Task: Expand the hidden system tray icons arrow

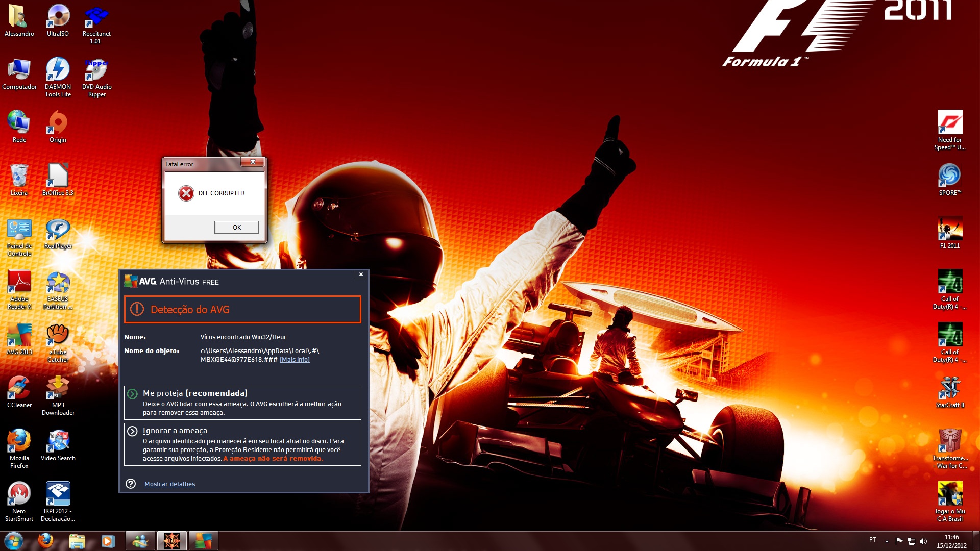Action: 887,541
